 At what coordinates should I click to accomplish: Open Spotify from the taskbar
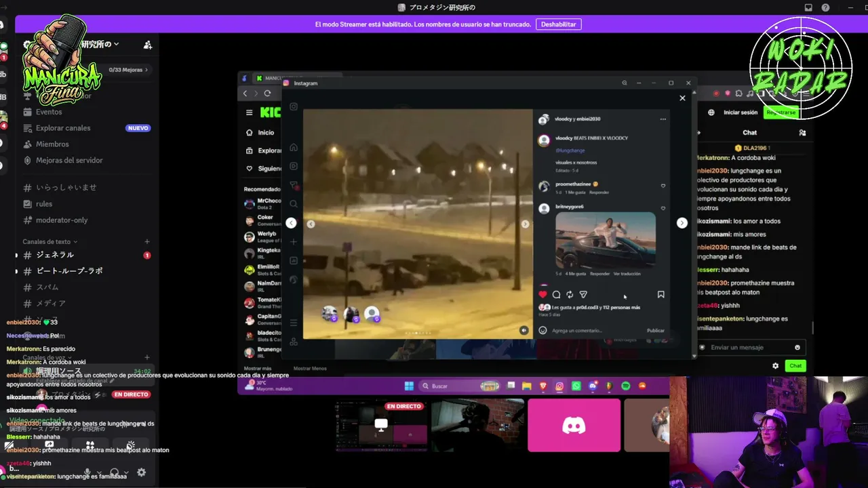(x=626, y=386)
